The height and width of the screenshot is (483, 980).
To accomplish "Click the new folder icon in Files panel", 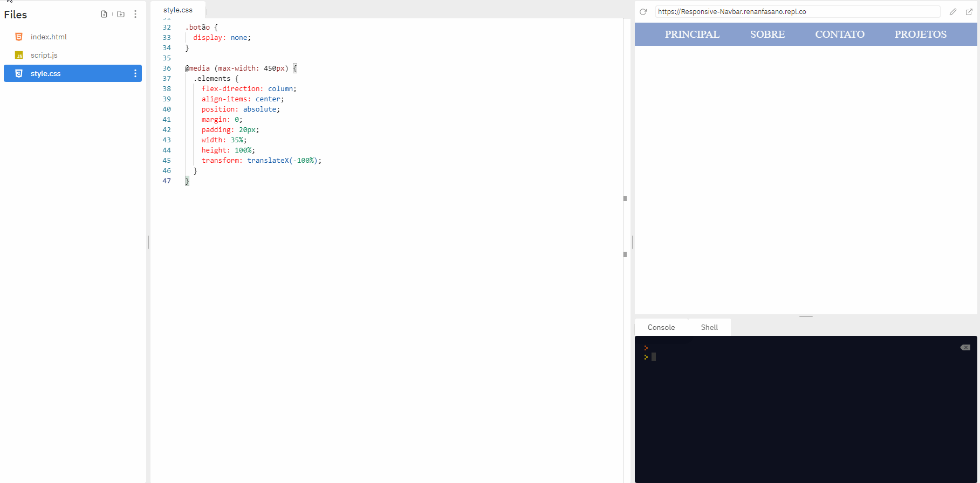I will coord(121,14).
